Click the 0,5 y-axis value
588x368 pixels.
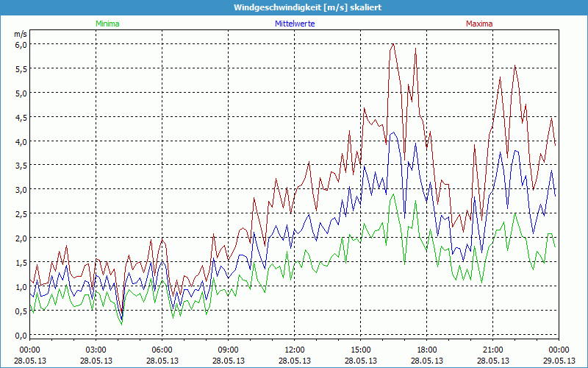(21, 311)
